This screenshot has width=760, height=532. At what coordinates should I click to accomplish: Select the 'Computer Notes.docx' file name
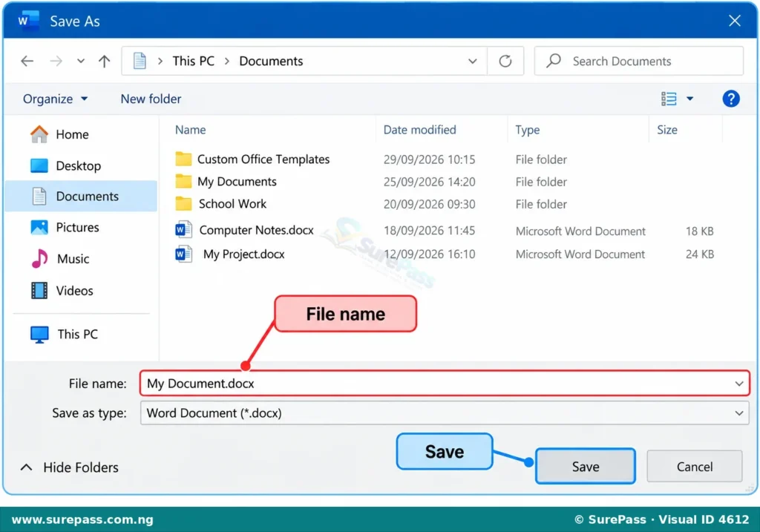click(256, 230)
